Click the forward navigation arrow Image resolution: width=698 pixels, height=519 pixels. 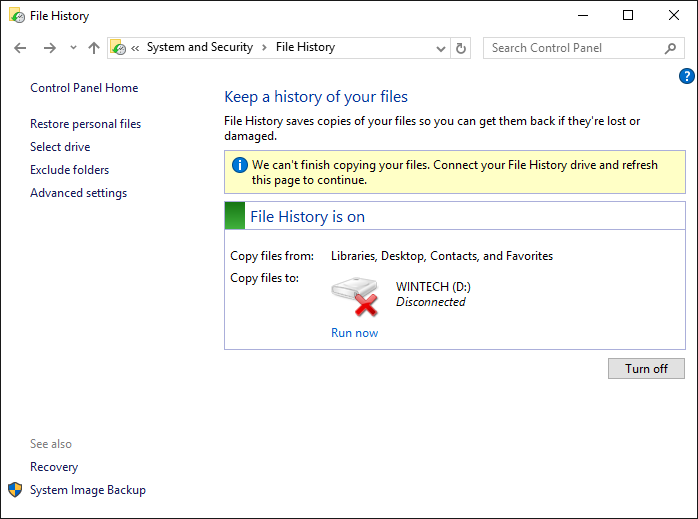[x=50, y=48]
